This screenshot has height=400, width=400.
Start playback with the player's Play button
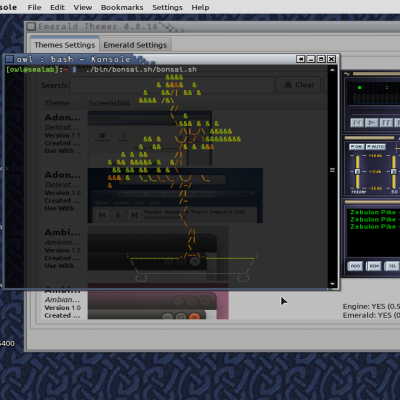pos(371,123)
